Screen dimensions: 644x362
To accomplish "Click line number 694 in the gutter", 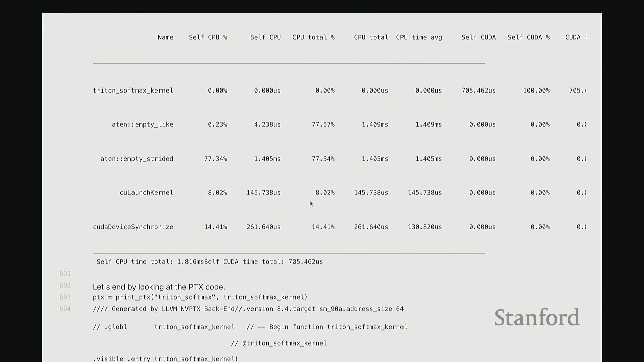I will [x=65, y=309].
